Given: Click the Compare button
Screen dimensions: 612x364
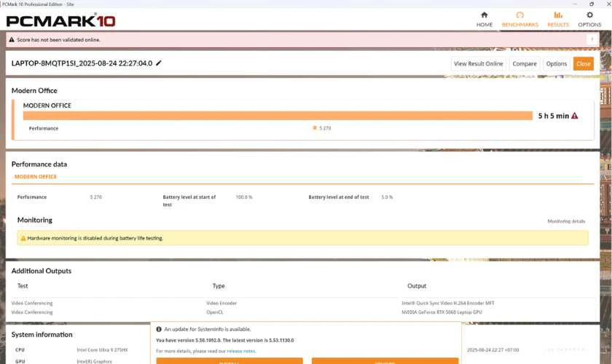Looking at the screenshot, I should coord(524,63).
